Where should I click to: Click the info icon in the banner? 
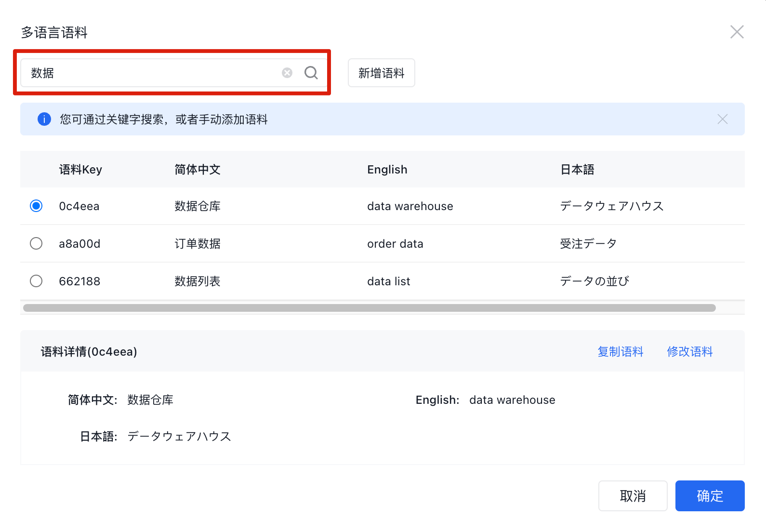[44, 119]
